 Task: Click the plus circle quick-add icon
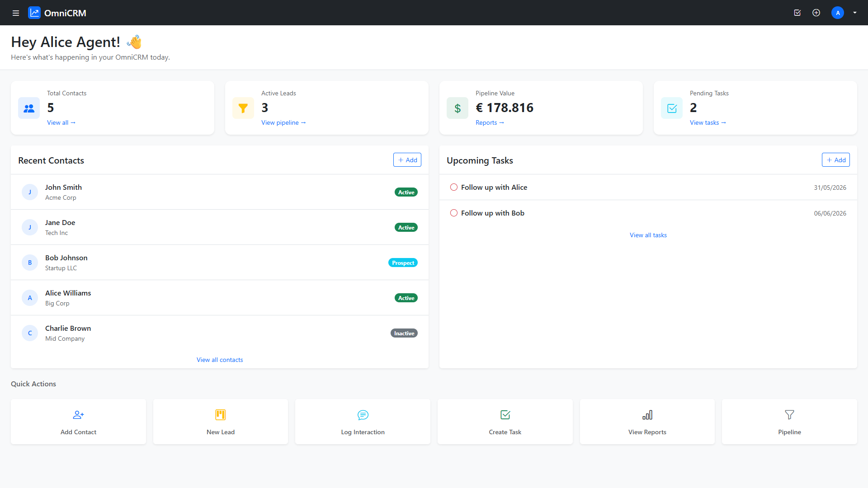coord(816,13)
